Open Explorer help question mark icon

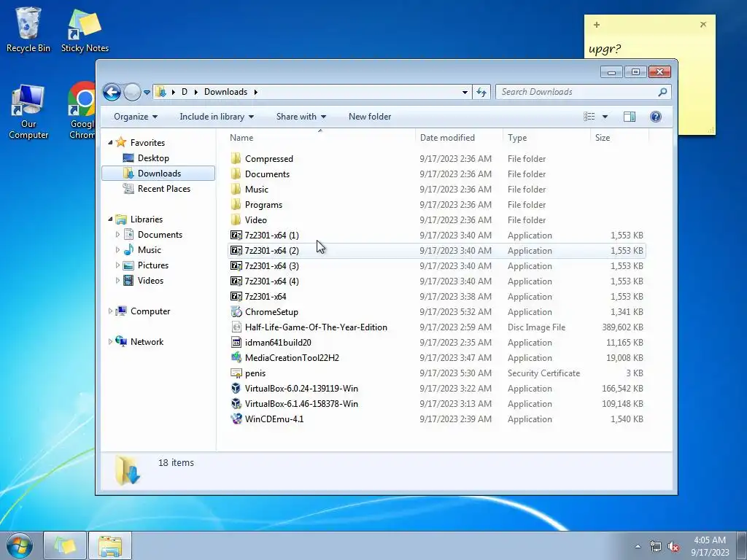[656, 117]
